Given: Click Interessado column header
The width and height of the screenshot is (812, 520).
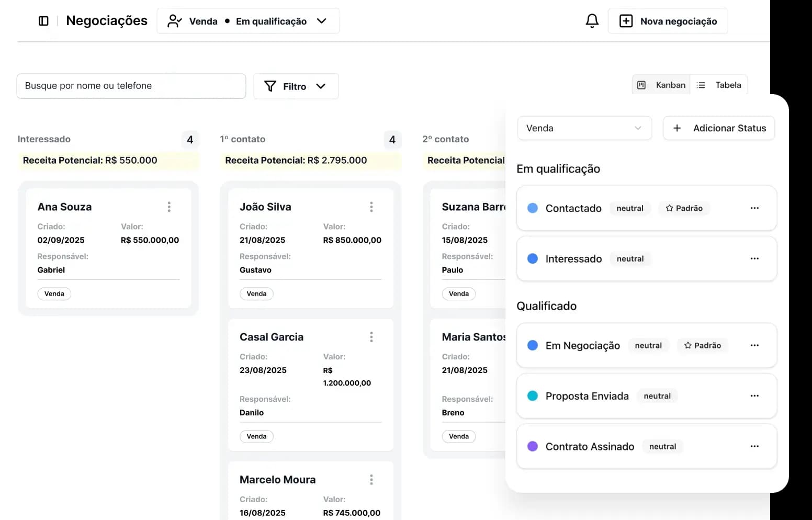Looking at the screenshot, I should click(44, 139).
